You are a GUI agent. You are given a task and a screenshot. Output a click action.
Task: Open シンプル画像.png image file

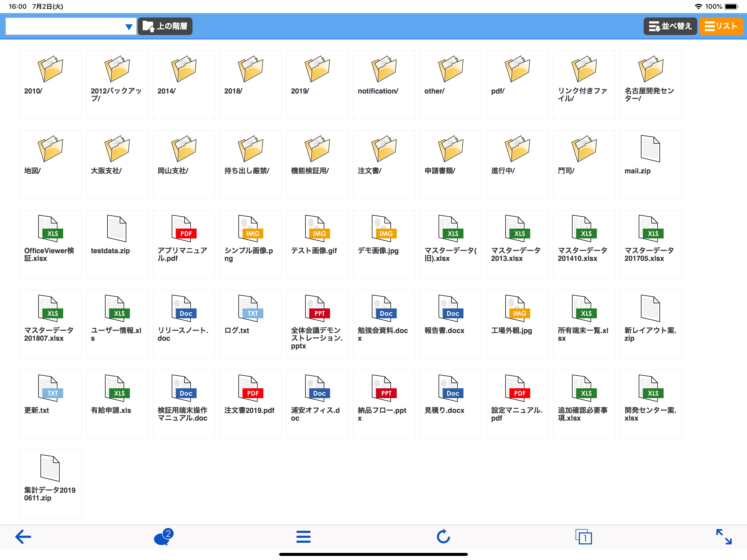click(x=250, y=244)
